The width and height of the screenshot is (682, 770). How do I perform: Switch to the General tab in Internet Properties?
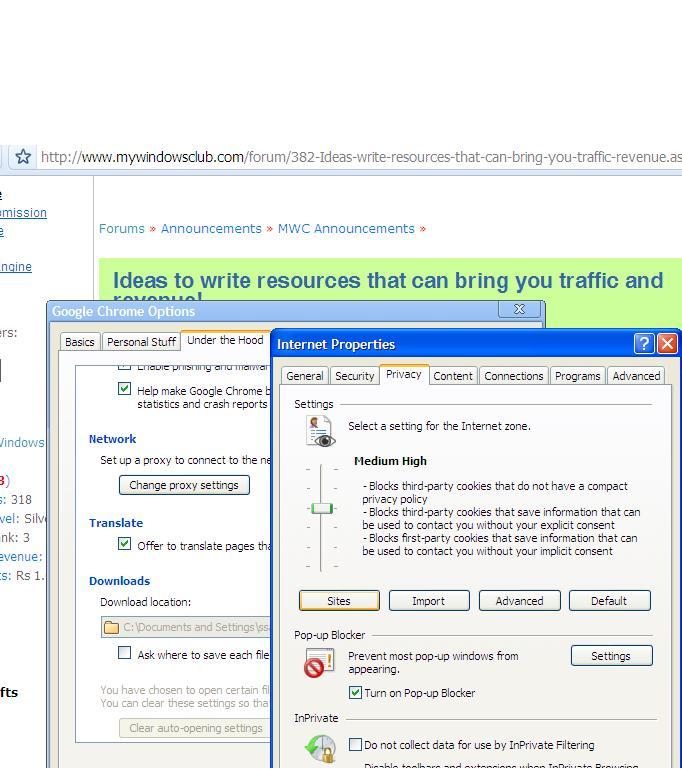click(x=304, y=376)
